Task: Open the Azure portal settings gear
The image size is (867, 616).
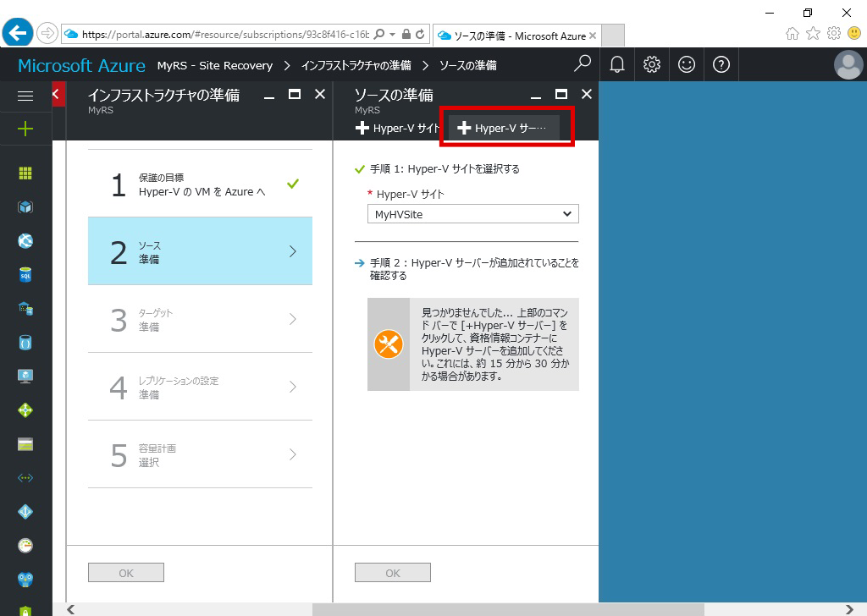Action: tap(652, 64)
